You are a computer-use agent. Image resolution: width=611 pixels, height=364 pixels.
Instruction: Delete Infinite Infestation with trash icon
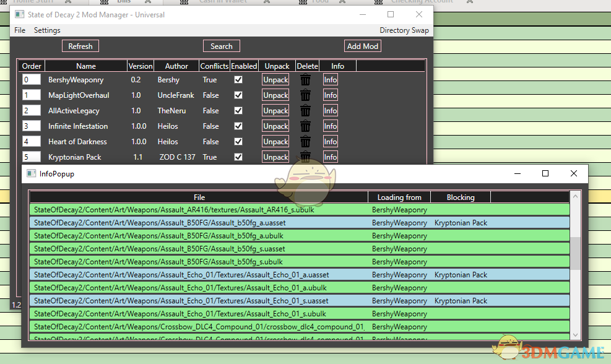(305, 126)
